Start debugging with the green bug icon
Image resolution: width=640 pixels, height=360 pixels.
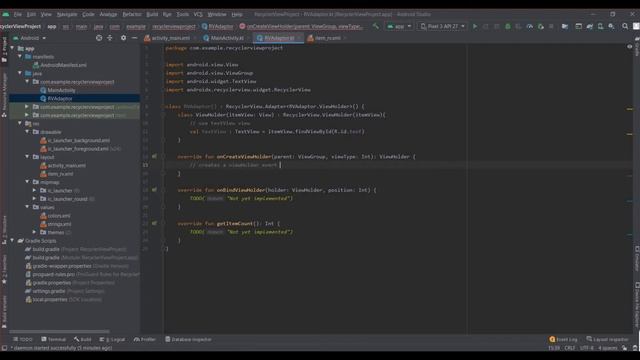point(508,26)
